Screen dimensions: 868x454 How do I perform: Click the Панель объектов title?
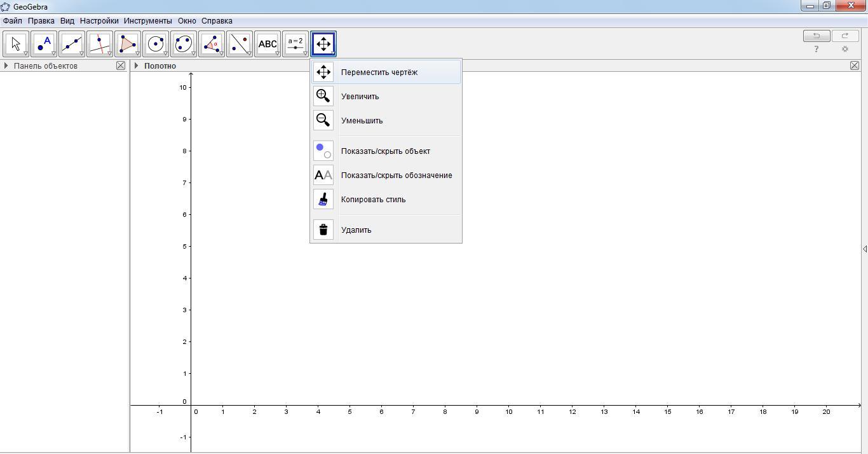pos(46,66)
